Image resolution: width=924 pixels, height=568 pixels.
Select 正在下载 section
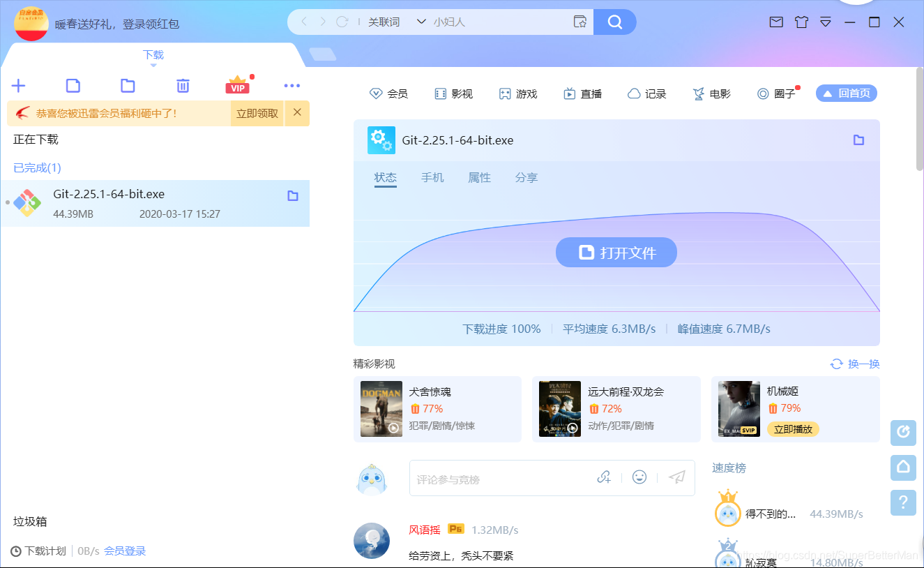(36, 140)
